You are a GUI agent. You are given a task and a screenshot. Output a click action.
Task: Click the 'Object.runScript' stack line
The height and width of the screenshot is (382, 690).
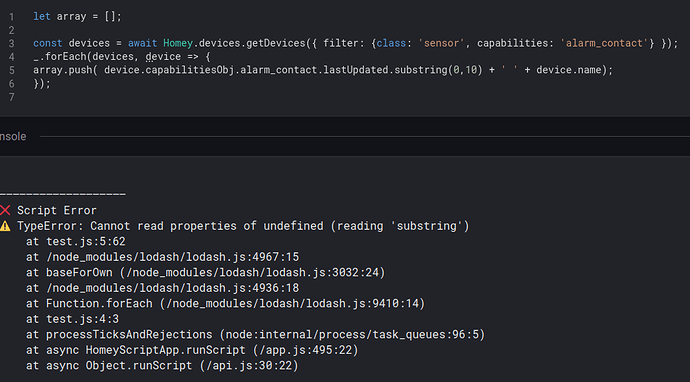click(x=162, y=365)
